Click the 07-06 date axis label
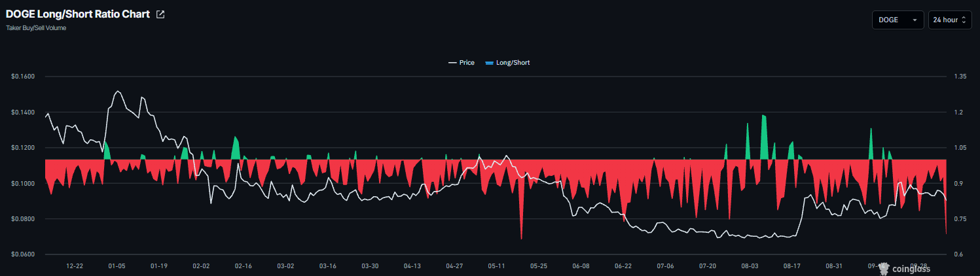The height and width of the screenshot is (276, 980). pyautogui.click(x=666, y=266)
